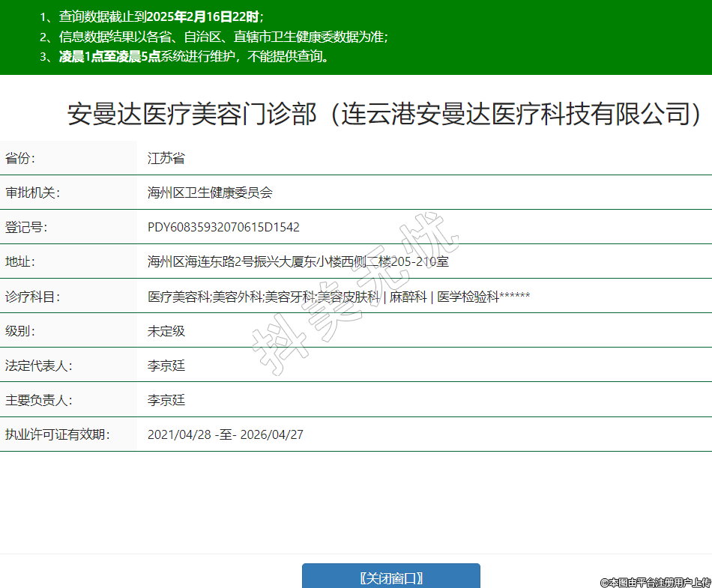Screen dimensions: 712x588
Task: Select the license validity dates 2021/04/28 -至- 2026/04/27
Action: (x=225, y=434)
